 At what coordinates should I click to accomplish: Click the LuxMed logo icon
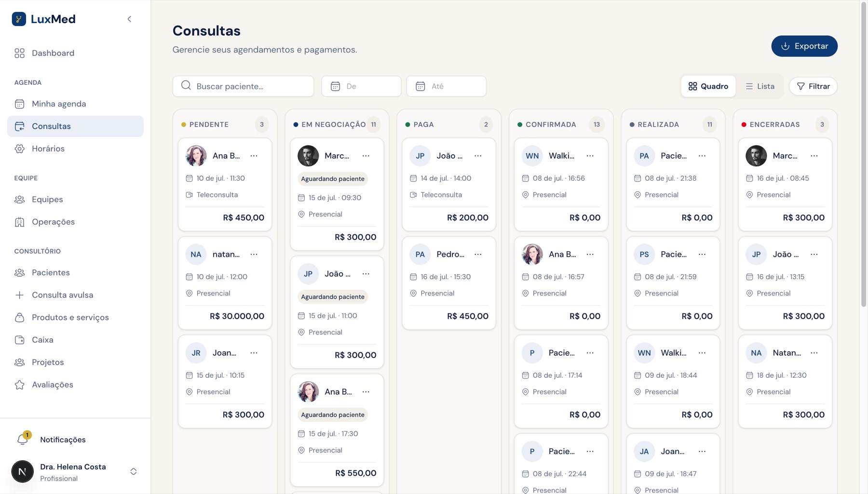(x=19, y=19)
